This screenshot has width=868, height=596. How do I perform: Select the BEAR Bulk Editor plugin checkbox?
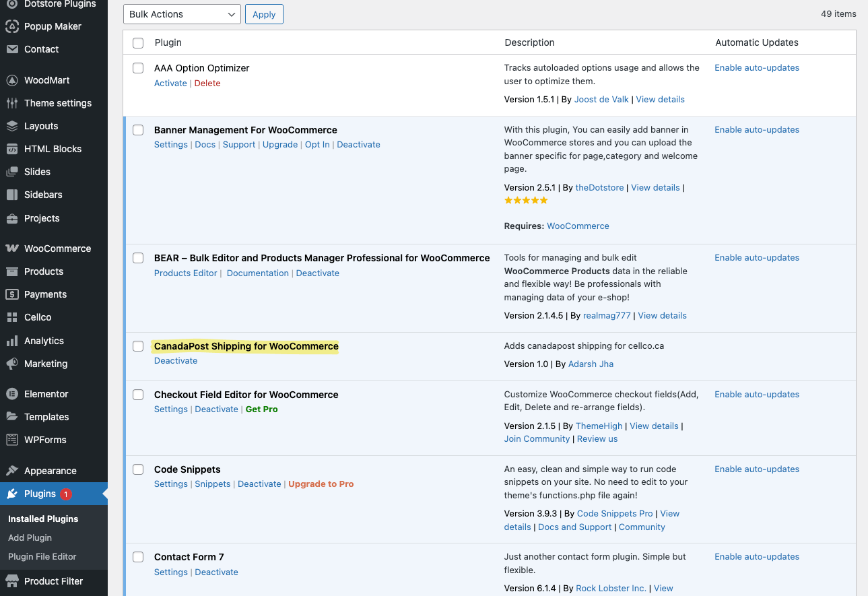[138, 258]
